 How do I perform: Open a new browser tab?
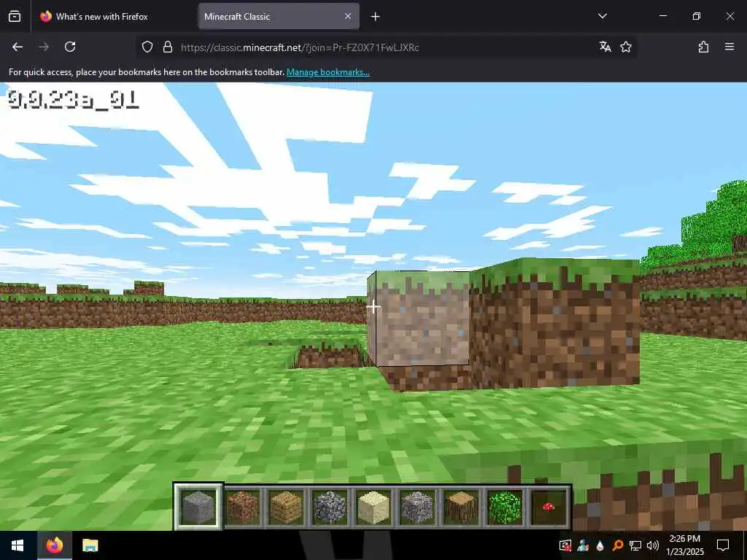click(376, 17)
